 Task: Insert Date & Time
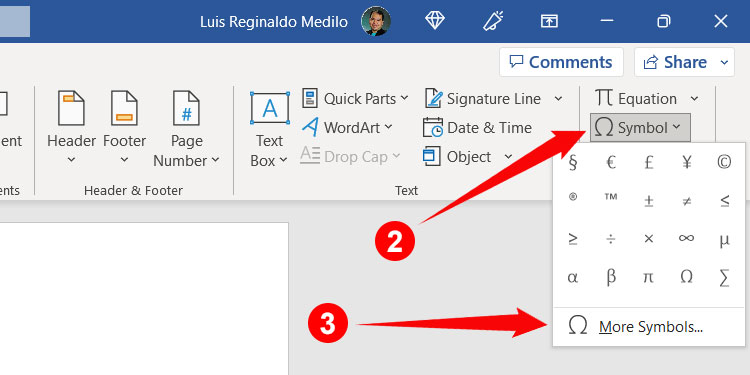pos(477,128)
